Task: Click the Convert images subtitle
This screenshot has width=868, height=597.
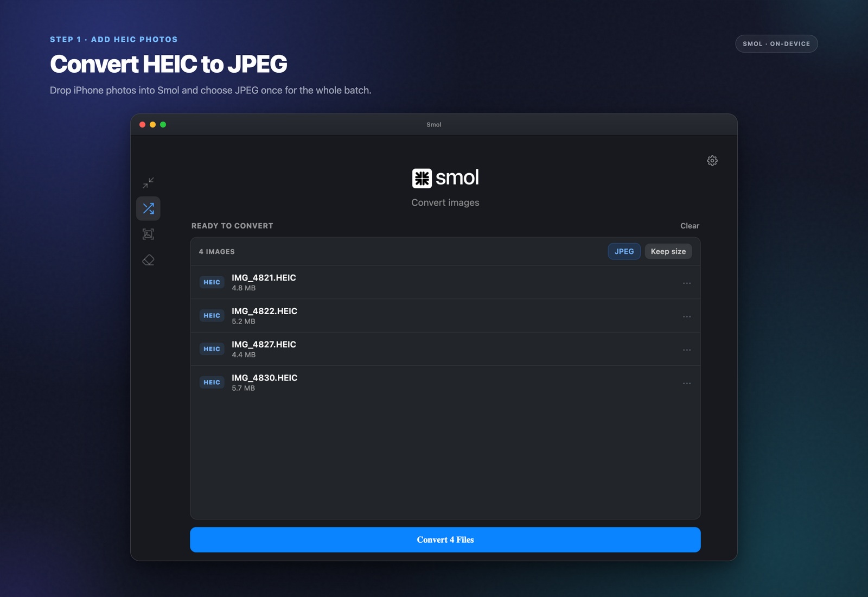Action: [x=445, y=202]
